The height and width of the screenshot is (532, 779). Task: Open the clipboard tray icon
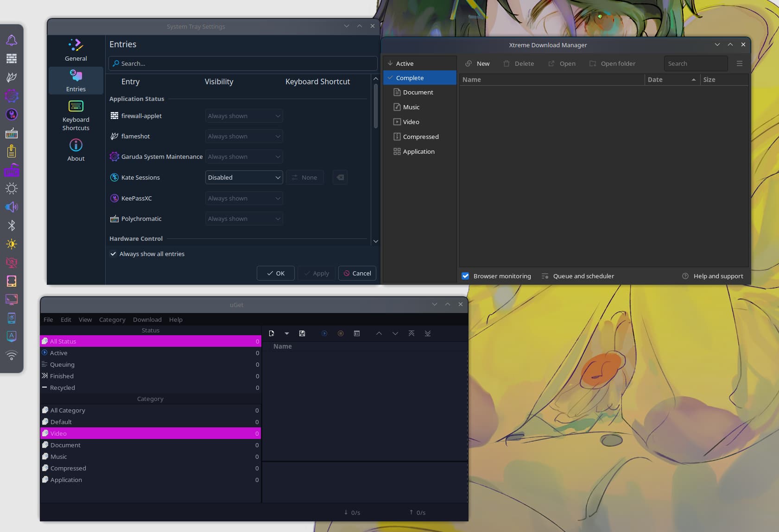(x=12, y=151)
